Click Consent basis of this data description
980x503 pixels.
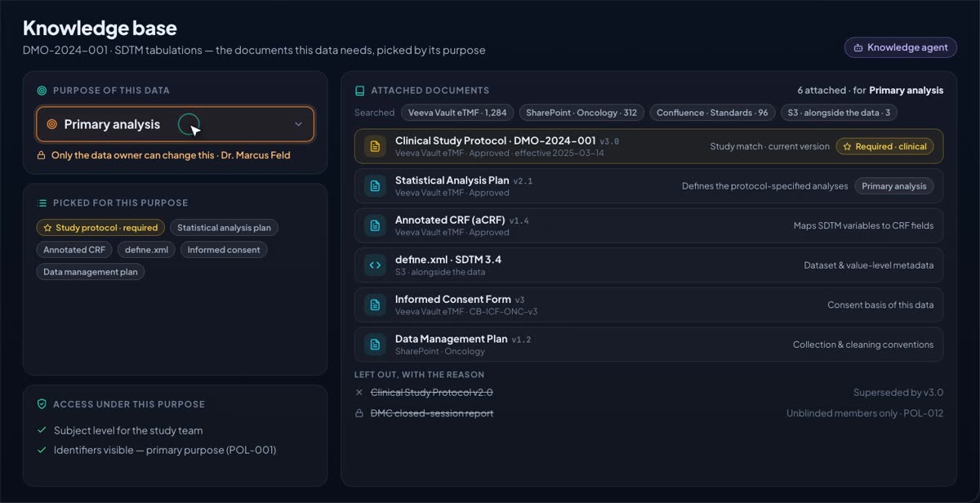tap(880, 305)
